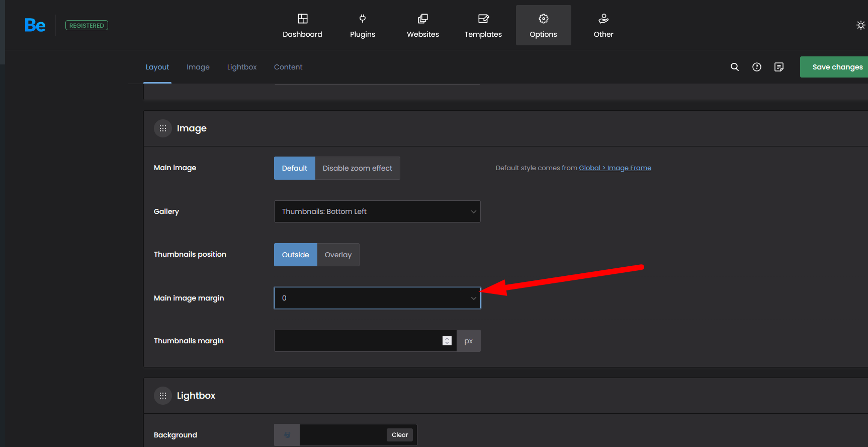Open the Dashboard section
868x447 pixels.
(302, 26)
